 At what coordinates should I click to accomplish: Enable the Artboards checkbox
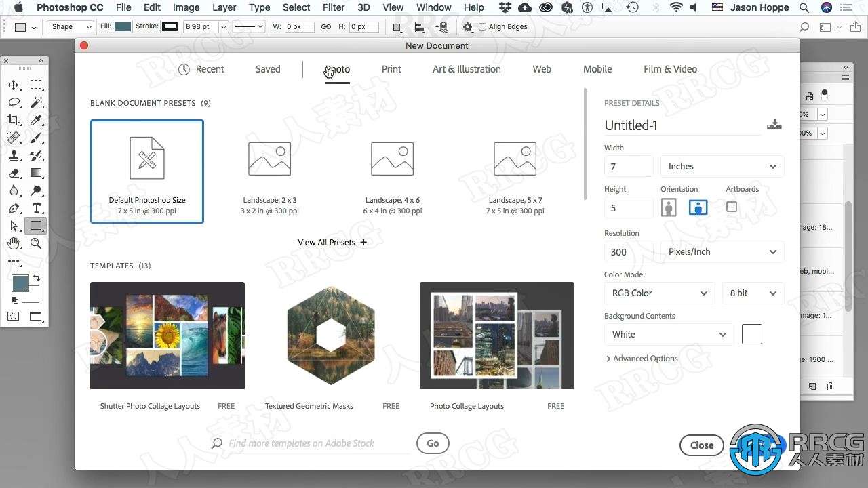point(731,207)
